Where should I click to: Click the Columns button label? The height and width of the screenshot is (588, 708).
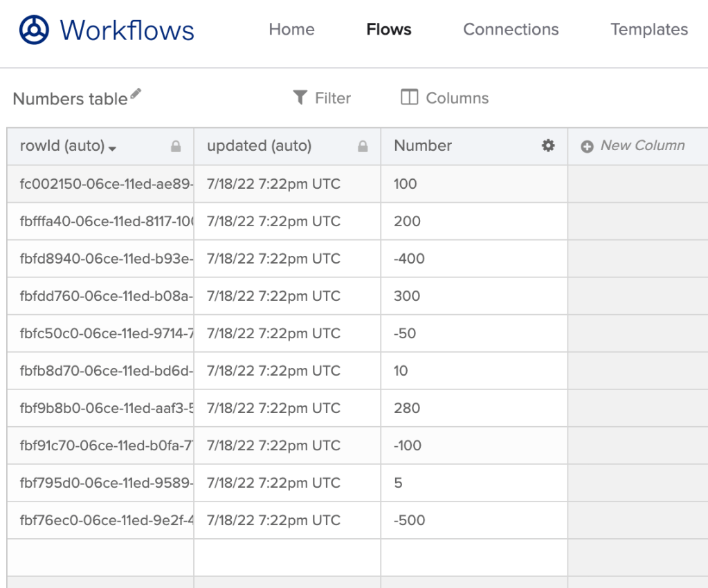point(457,98)
